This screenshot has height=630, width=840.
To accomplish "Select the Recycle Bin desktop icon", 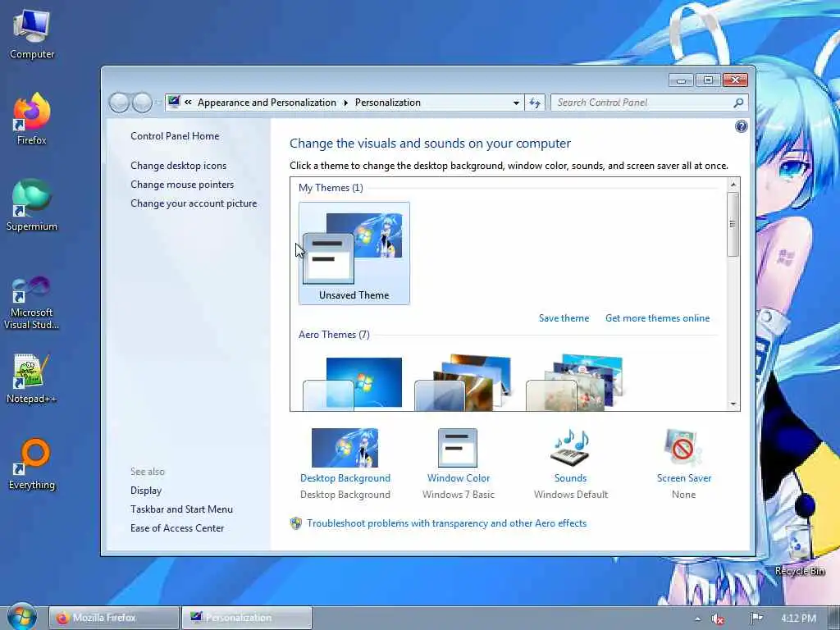I will click(x=800, y=550).
